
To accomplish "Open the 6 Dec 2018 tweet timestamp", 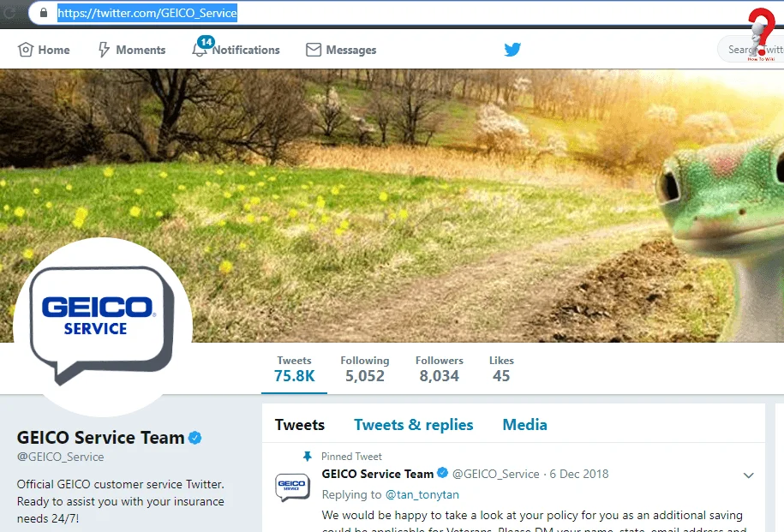I will click(579, 474).
